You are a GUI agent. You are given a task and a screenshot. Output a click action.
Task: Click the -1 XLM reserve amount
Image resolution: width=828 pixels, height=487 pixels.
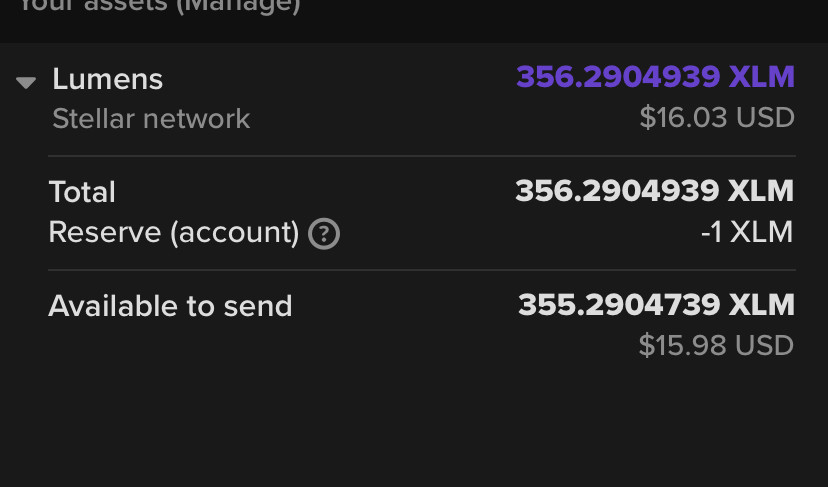click(747, 233)
